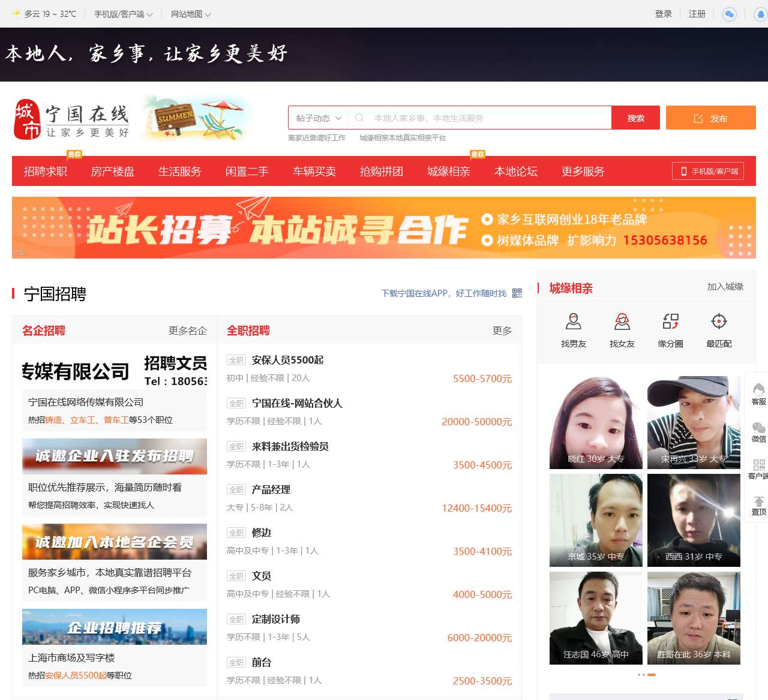
Task: Expand the 帖子动态 search type dropdown
Action: (x=319, y=118)
